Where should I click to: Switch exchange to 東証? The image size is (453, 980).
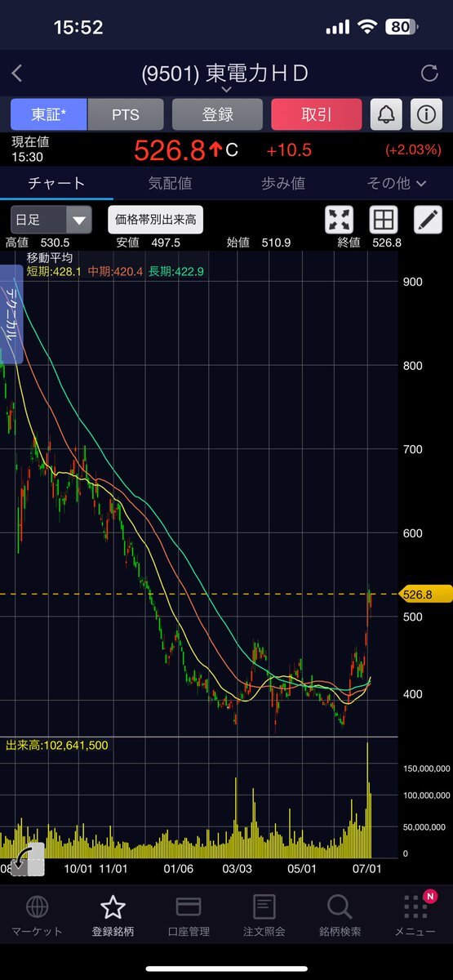(x=47, y=115)
